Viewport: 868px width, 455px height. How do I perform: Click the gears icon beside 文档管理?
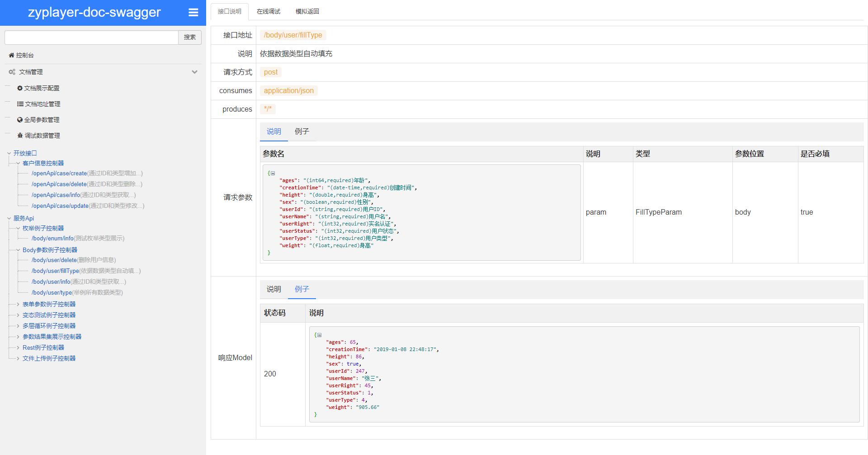coord(12,72)
